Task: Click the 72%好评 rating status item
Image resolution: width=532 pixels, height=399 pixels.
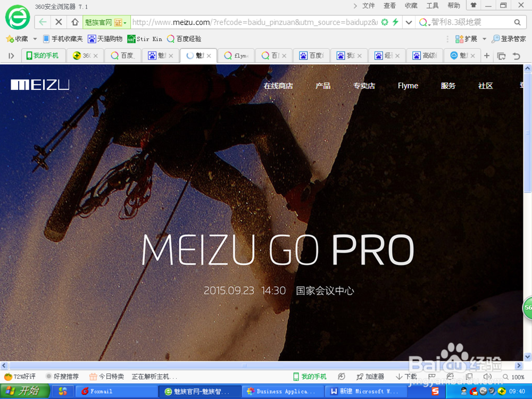Action: click(x=20, y=377)
